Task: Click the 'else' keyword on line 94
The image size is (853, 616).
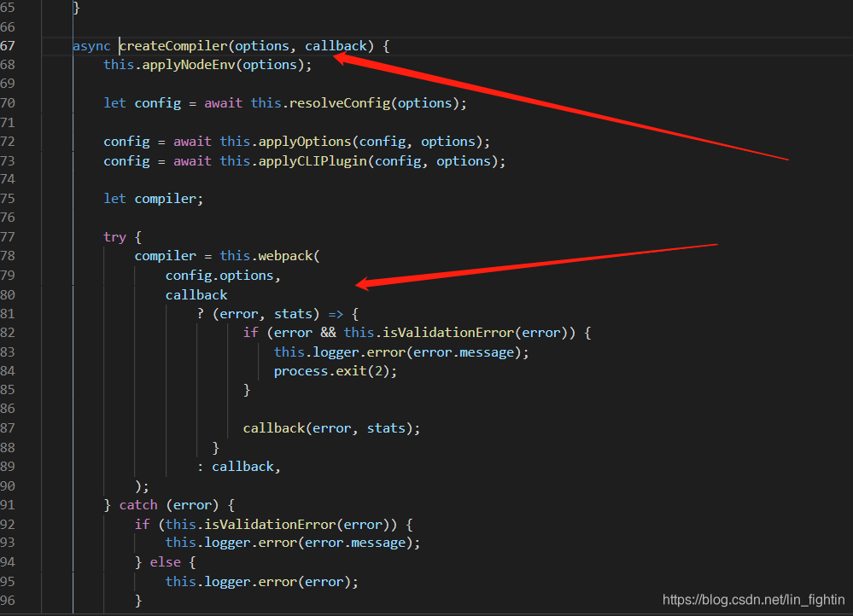Action: (166, 562)
